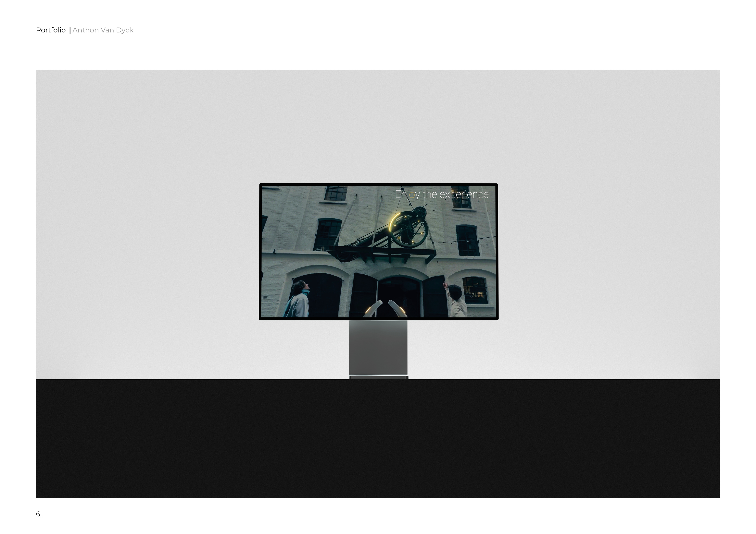This screenshot has height=534, width=756.
Task: Click the "Portfolio" header text
Action: click(x=51, y=30)
